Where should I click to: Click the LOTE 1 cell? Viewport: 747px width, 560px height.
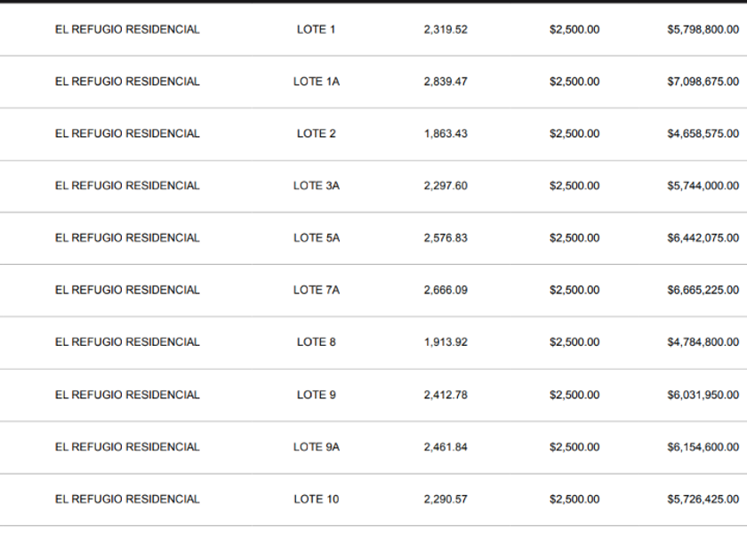(x=316, y=29)
